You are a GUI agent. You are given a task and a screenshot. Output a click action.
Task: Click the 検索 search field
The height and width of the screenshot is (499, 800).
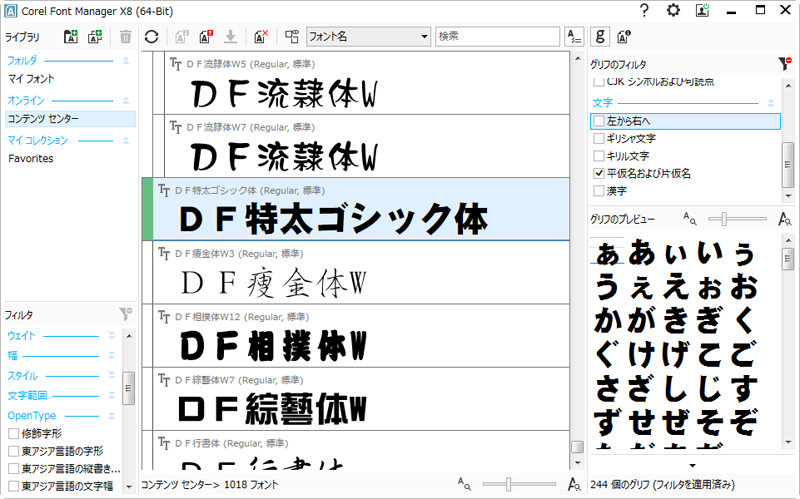tap(497, 37)
